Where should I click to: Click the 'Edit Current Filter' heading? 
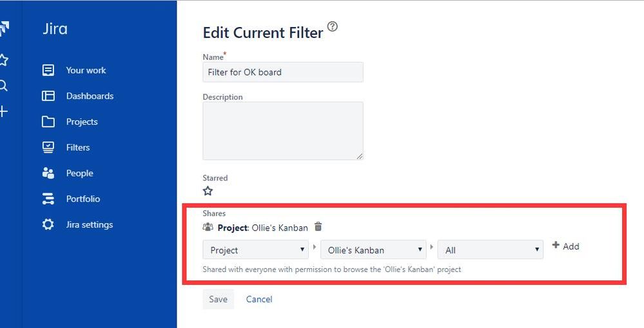(x=263, y=34)
